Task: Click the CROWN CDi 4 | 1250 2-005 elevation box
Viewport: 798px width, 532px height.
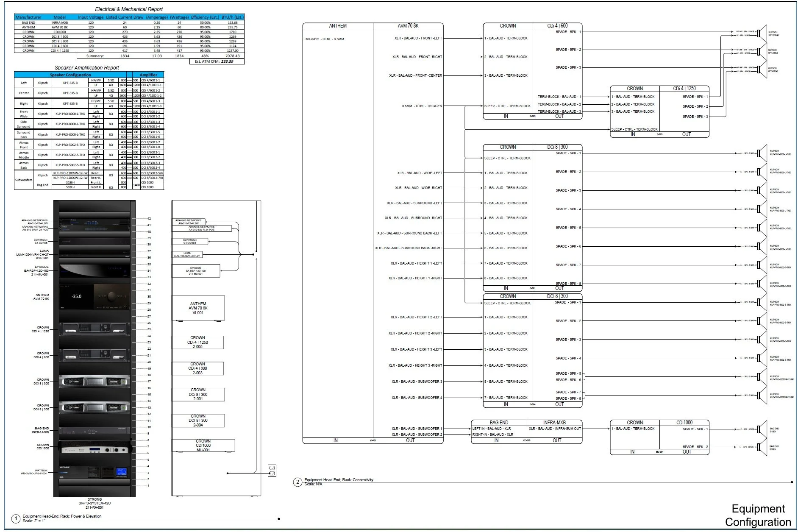Action: click(x=197, y=343)
